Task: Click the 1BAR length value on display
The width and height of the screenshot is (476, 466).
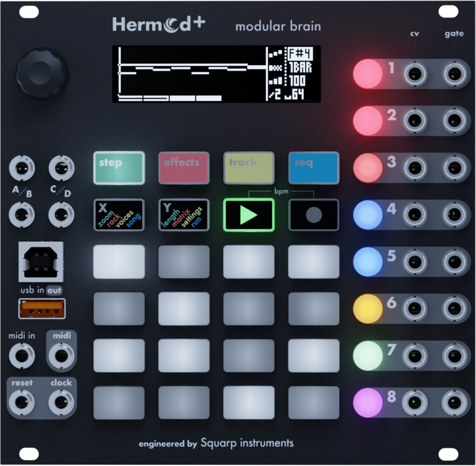Action: (300, 67)
